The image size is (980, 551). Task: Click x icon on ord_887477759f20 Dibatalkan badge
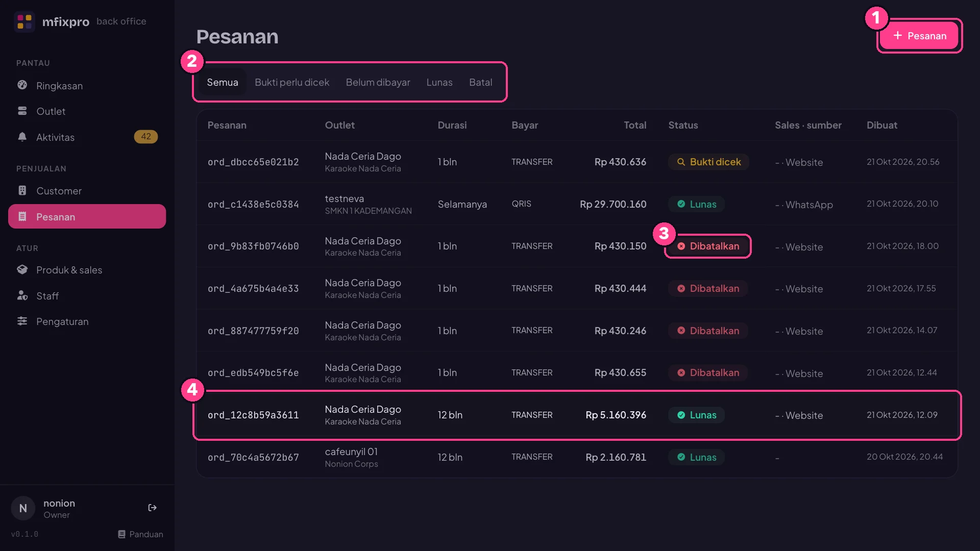[681, 331]
